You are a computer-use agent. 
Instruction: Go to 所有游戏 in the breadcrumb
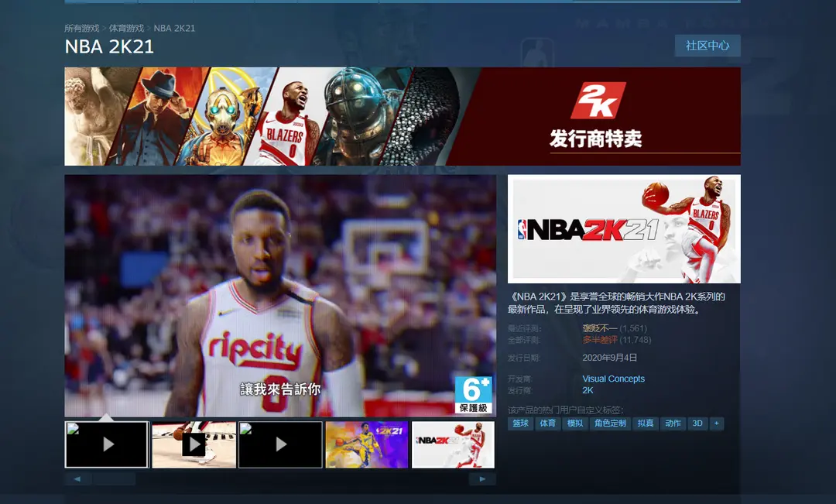(x=81, y=29)
